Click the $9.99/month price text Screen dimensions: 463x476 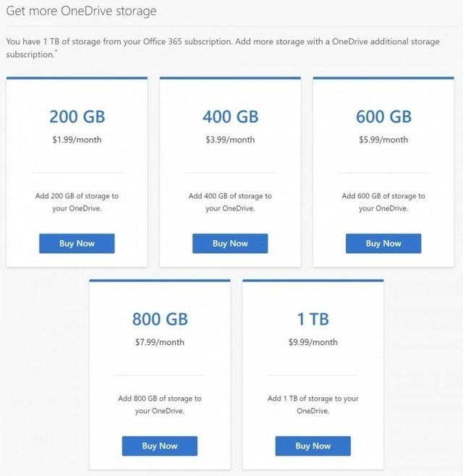click(313, 342)
